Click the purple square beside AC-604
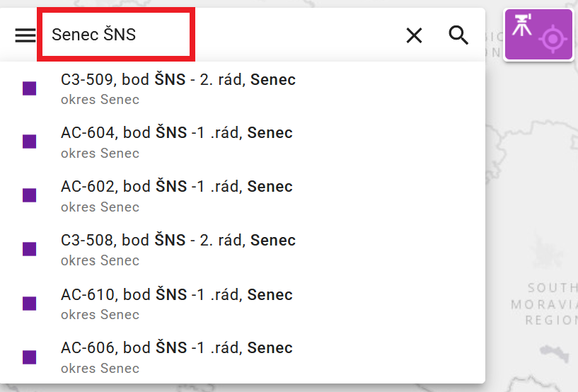 [x=29, y=142]
